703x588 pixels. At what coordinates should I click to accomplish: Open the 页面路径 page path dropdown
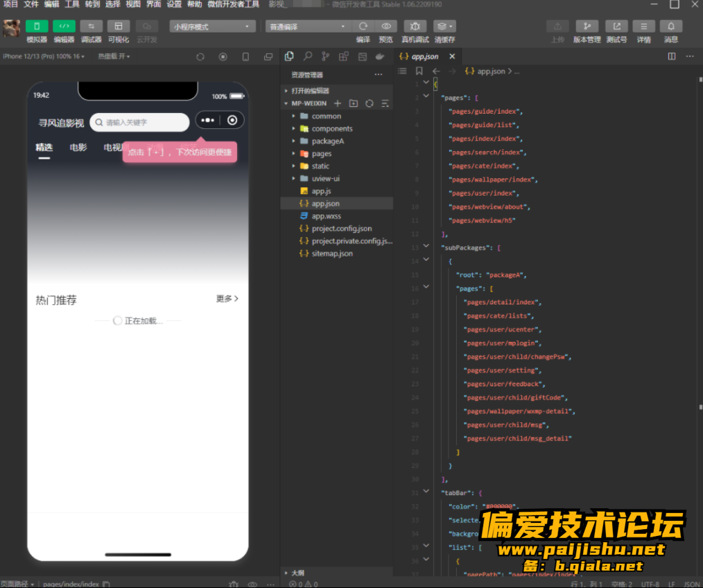click(x=17, y=584)
